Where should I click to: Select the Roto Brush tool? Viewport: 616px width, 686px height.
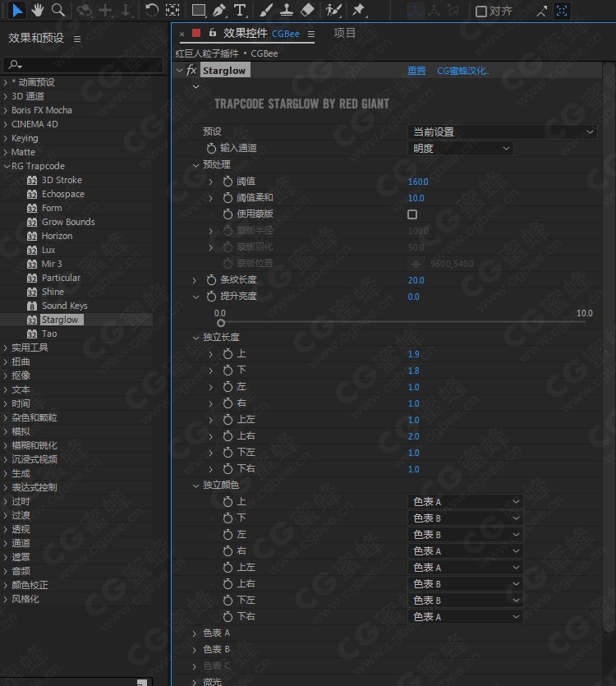click(x=333, y=10)
